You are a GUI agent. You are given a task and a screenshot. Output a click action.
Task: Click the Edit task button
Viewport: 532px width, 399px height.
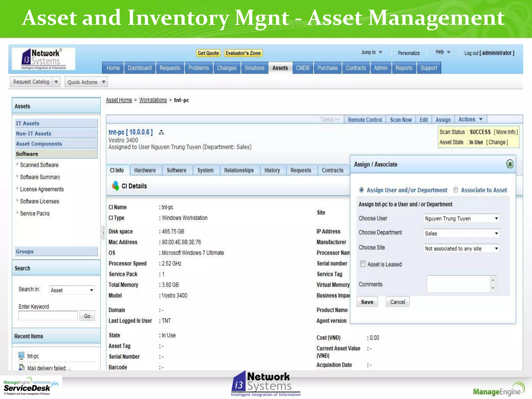(x=424, y=119)
